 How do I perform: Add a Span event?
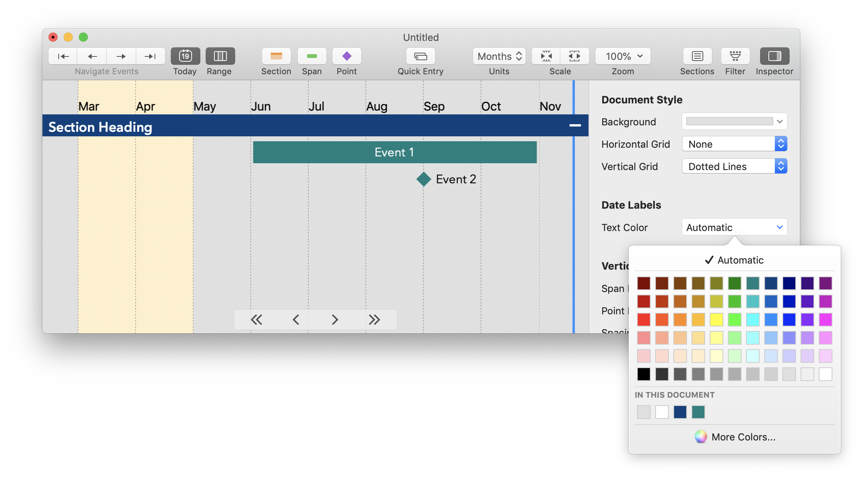point(311,56)
